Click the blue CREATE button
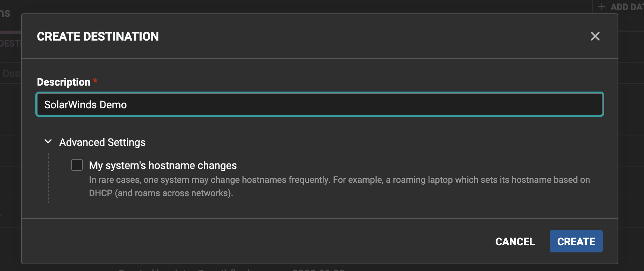This screenshot has height=271, width=644. point(576,241)
